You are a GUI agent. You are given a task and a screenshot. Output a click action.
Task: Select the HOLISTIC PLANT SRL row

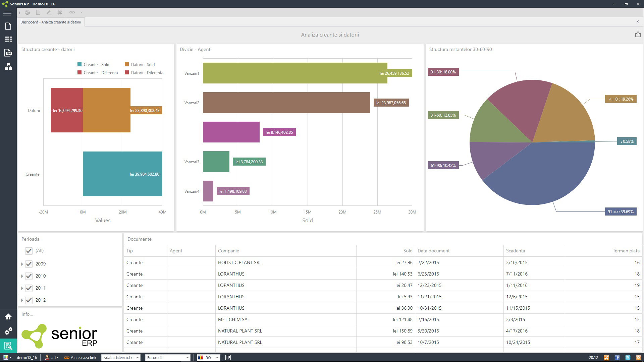pos(383,262)
